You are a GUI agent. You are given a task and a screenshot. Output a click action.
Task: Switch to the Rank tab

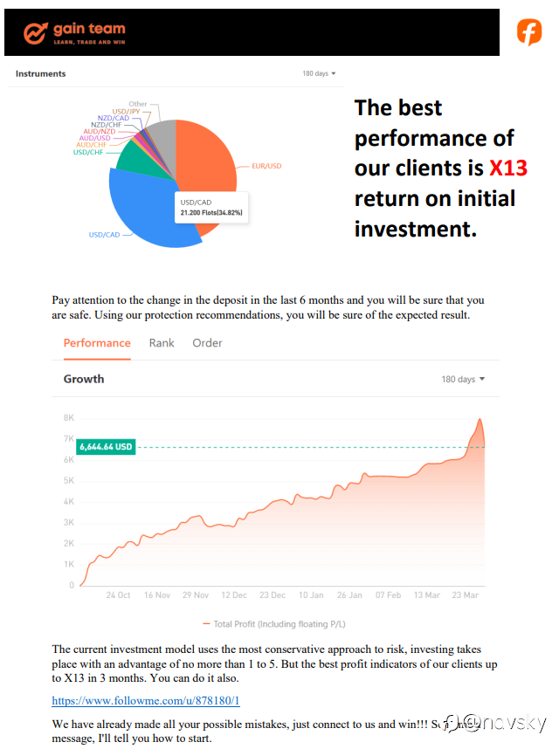[162, 343]
